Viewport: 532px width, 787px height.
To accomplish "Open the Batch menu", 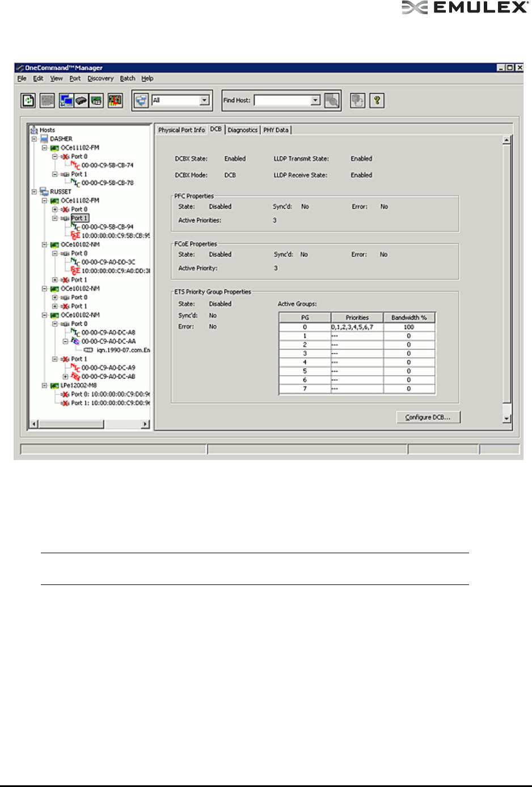I will (128, 78).
